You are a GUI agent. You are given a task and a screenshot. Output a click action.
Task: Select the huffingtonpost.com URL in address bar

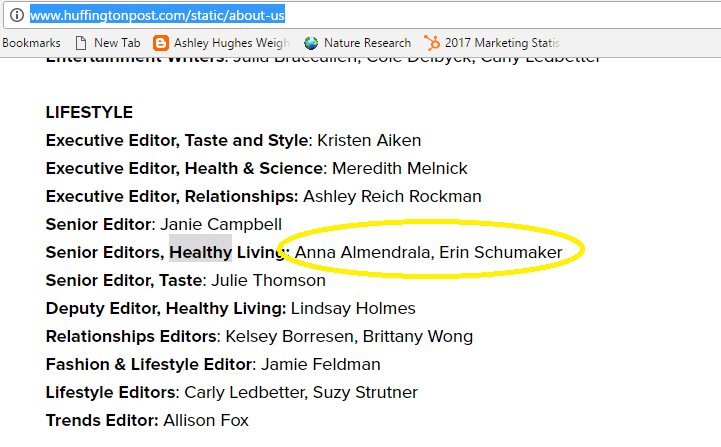coord(157,15)
